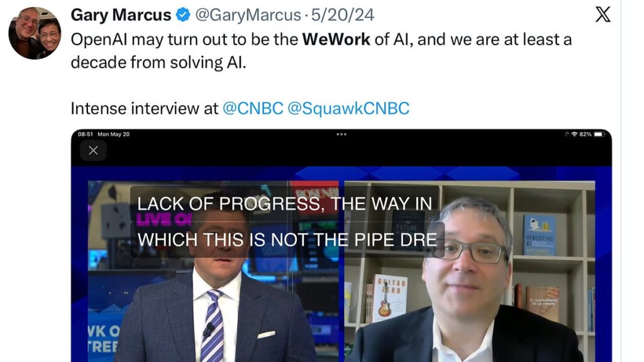
Task: Tap the 82% battery percentage
Action: [586, 134]
